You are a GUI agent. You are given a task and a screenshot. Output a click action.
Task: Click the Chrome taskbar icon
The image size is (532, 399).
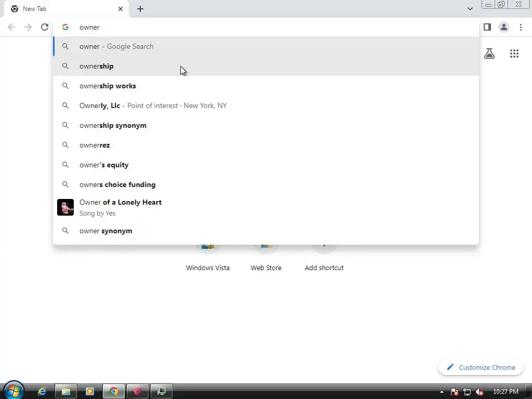pos(114,392)
